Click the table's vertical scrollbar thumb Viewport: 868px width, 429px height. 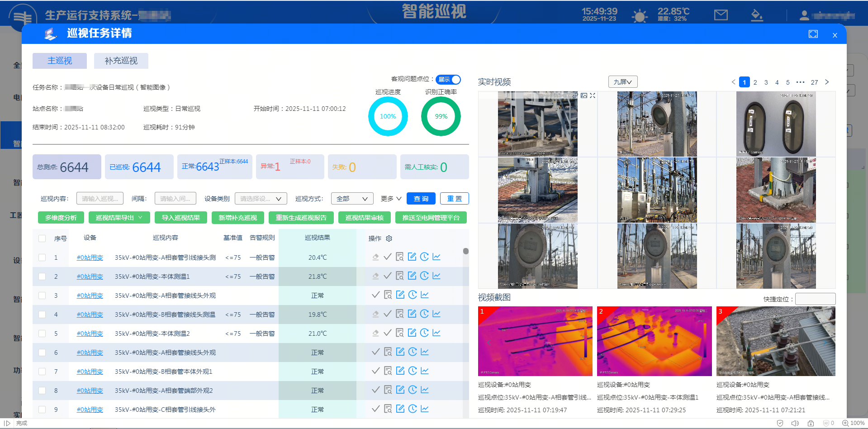(465, 251)
